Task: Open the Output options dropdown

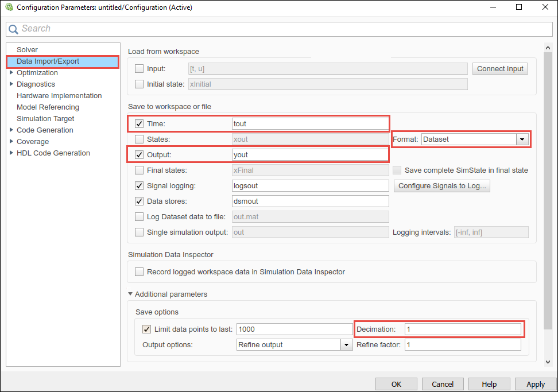Action: [346, 344]
